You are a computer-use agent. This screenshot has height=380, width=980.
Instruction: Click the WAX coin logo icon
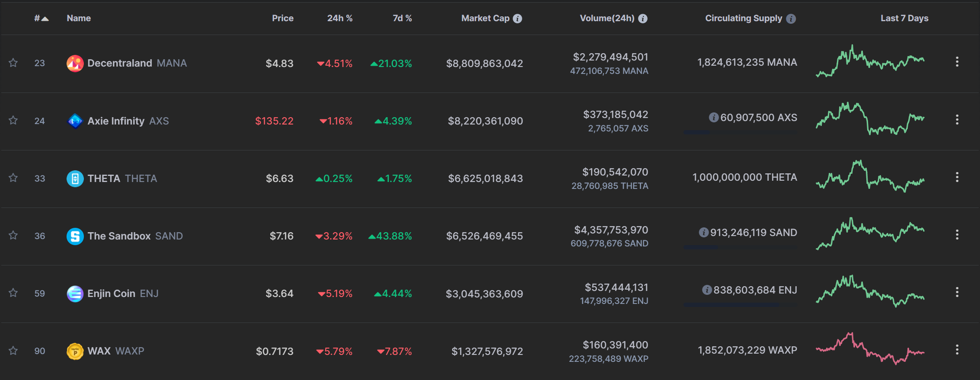pyautogui.click(x=75, y=351)
